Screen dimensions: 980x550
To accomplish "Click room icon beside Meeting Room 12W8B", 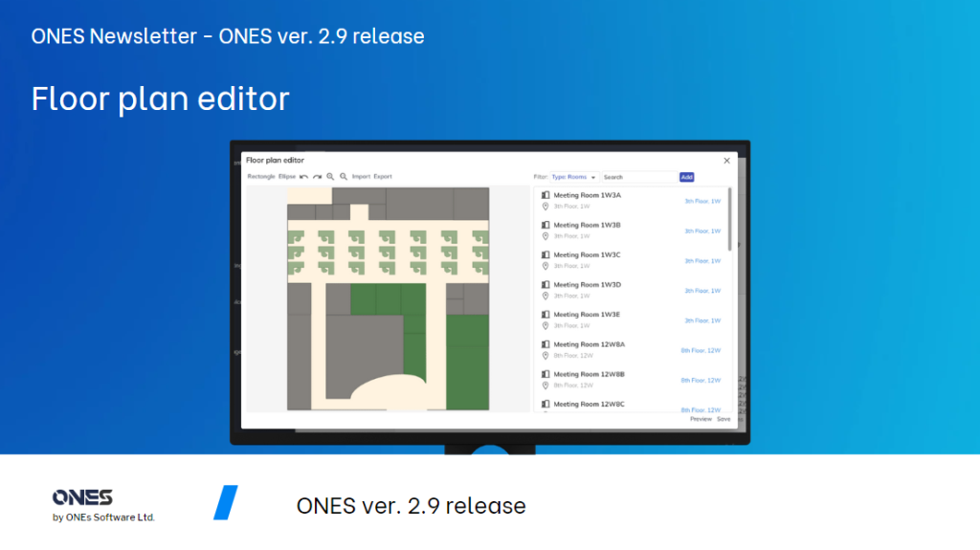I will 546,374.
